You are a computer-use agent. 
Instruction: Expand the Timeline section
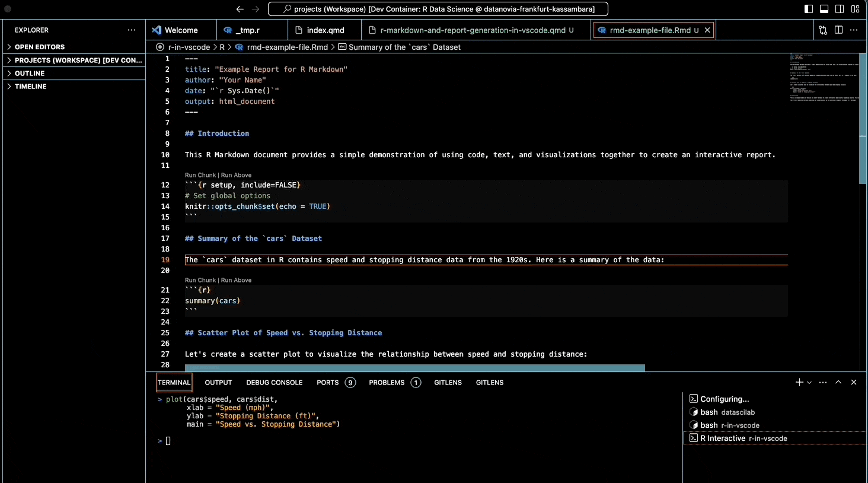pyautogui.click(x=74, y=87)
